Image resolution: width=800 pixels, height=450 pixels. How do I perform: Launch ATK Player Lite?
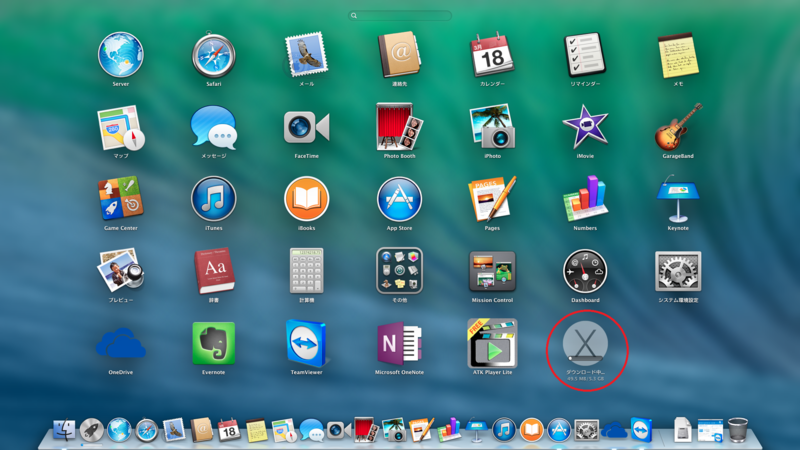(x=492, y=343)
